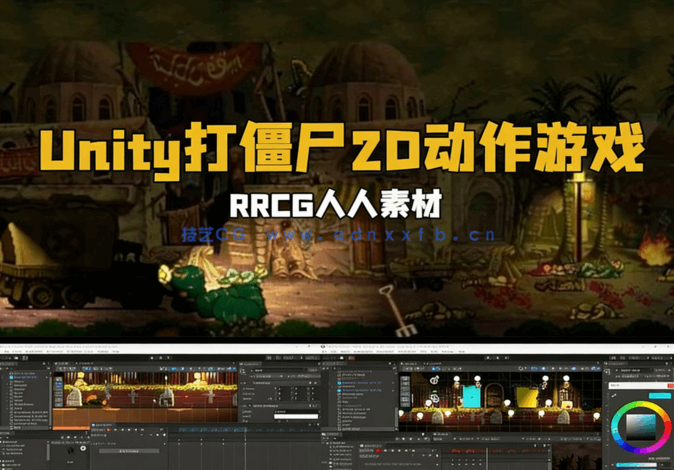Click saturation square inside color wheel
Image resolution: width=674 pixels, height=470 pixels.
pos(640,427)
